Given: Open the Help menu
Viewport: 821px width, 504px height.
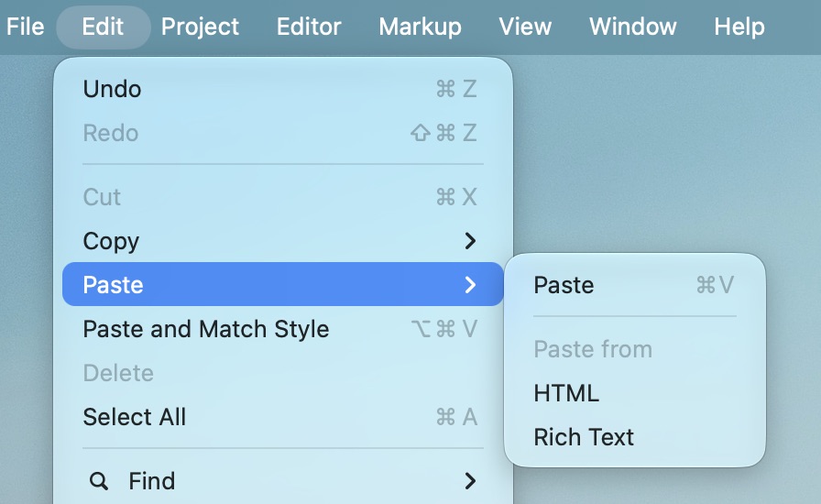Looking at the screenshot, I should coord(739,27).
